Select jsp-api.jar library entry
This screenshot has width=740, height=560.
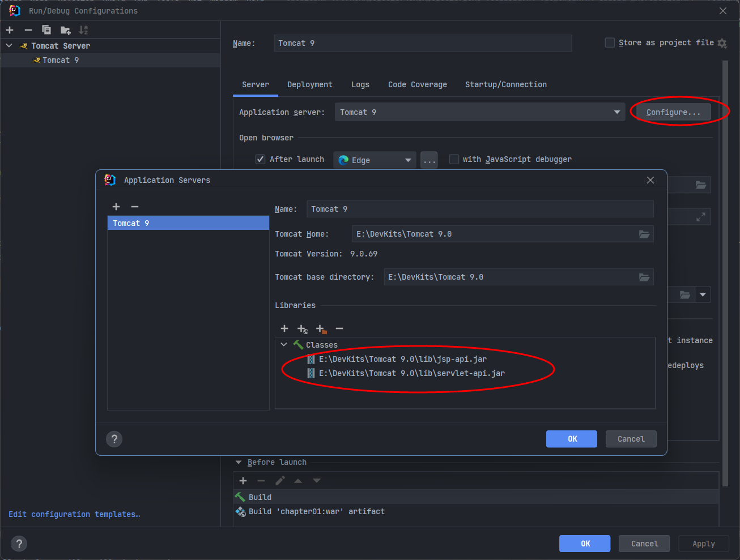click(403, 359)
